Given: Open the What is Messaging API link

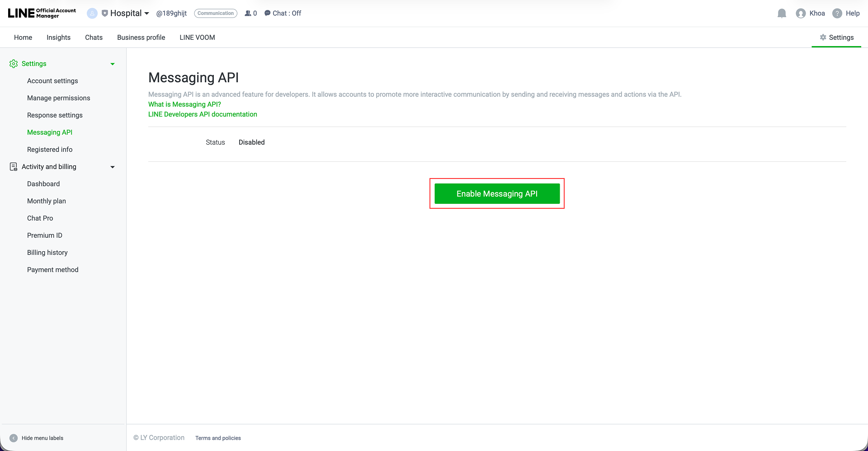Looking at the screenshot, I should coord(184,104).
